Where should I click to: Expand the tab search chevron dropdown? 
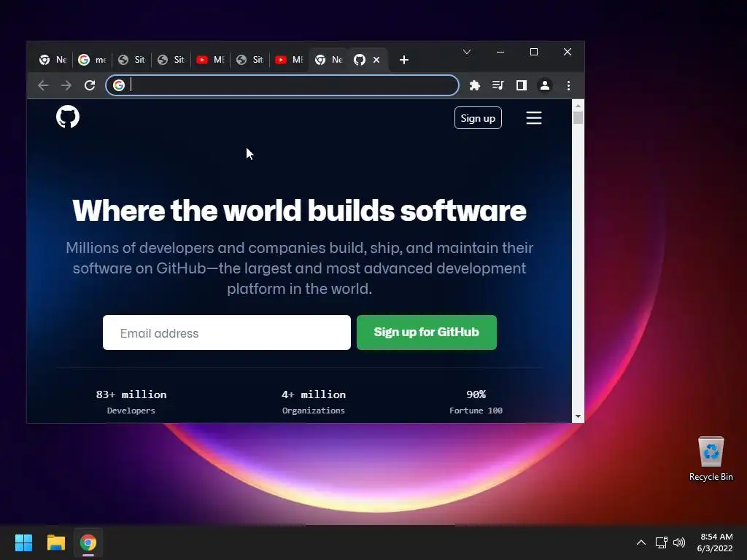[x=467, y=52]
